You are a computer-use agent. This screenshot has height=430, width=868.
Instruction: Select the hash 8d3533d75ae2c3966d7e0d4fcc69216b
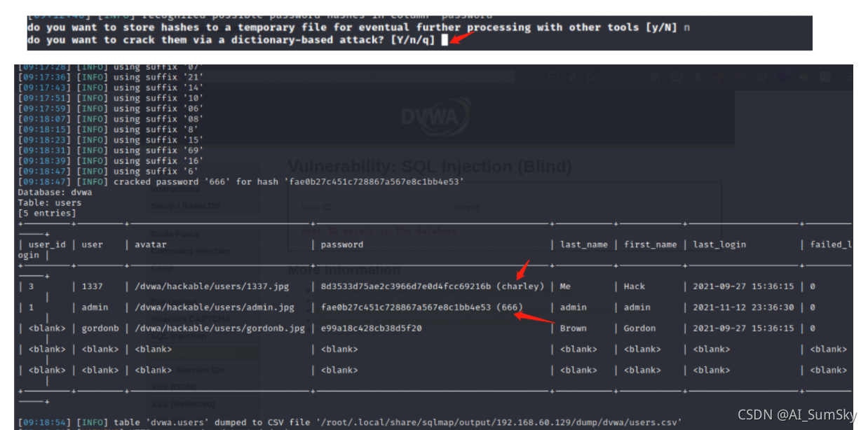406,286
